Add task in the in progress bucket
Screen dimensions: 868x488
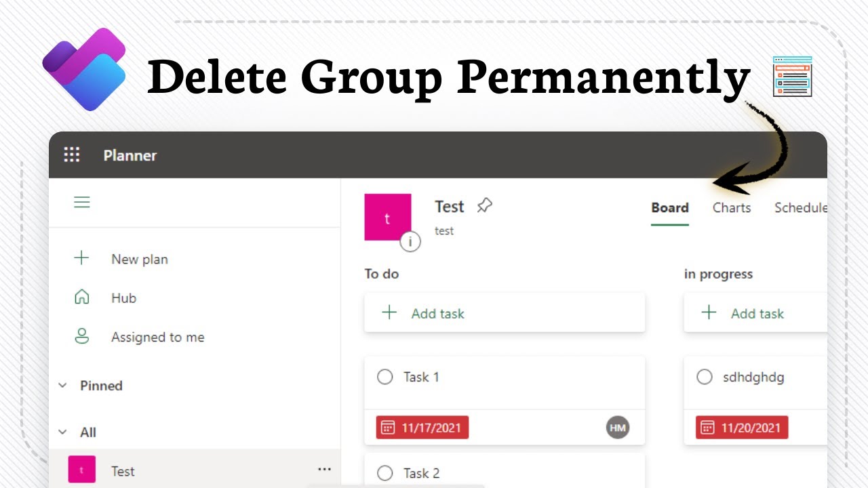coord(756,313)
